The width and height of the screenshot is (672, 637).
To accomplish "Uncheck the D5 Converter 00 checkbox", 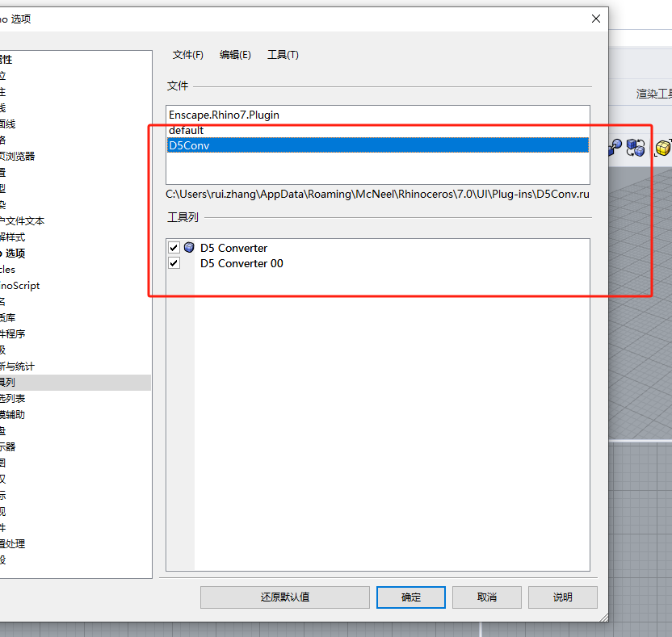I will point(174,263).
